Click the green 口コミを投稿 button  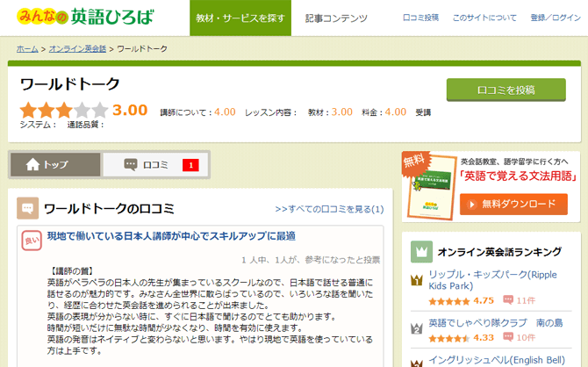coord(506,90)
